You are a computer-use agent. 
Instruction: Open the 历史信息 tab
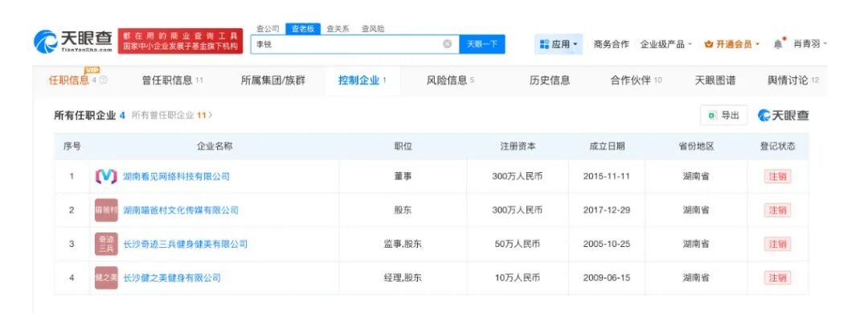[550, 80]
